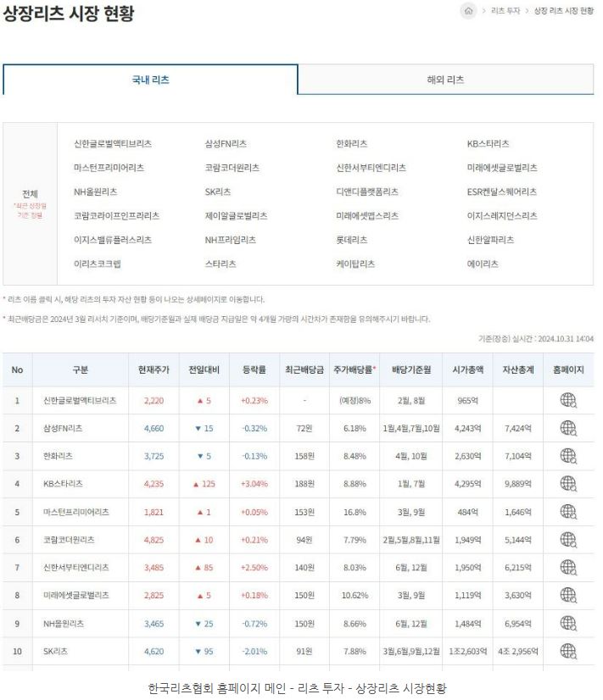Open homepage globe icon for 신한서부티엔디리츠 row
Image resolution: width=603 pixels, height=700 pixels.
568,568
